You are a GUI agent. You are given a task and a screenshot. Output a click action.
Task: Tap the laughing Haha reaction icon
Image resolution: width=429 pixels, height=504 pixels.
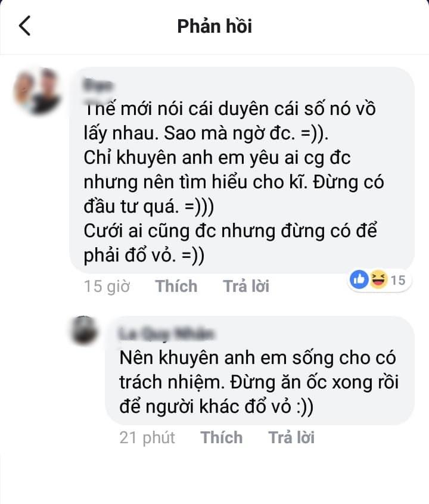click(378, 279)
